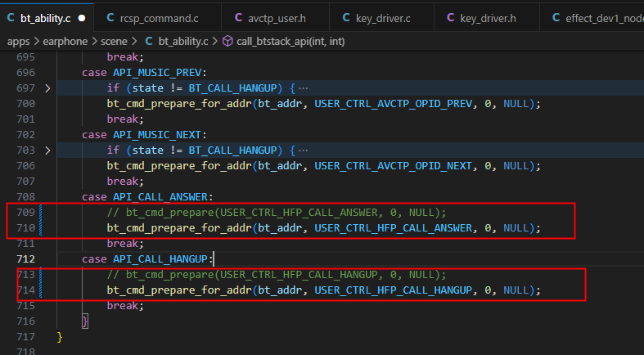Image resolution: width=644 pixels, height=355 pixels.
Task: Click bt_cmd_prepare_for_addr on line 700
Action: (179, 104)
